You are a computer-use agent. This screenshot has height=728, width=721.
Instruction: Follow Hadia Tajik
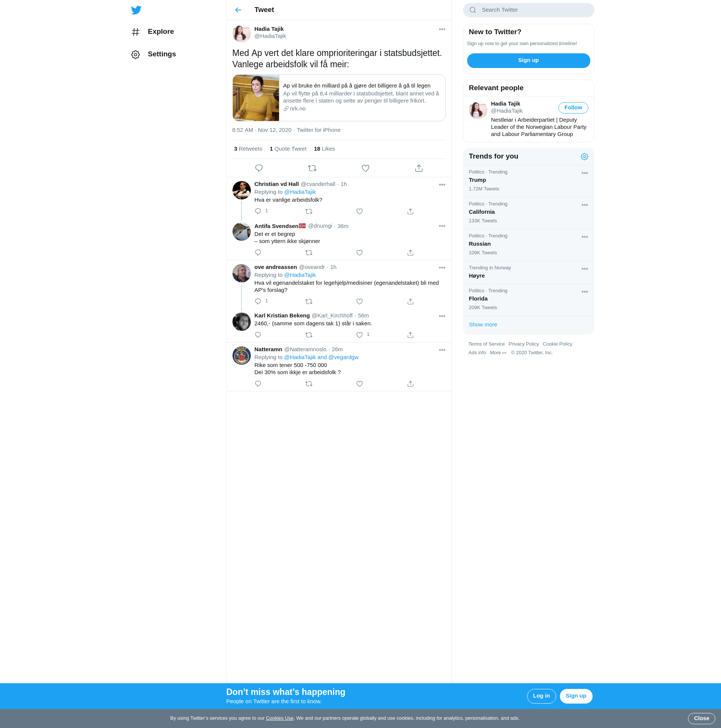573,108
